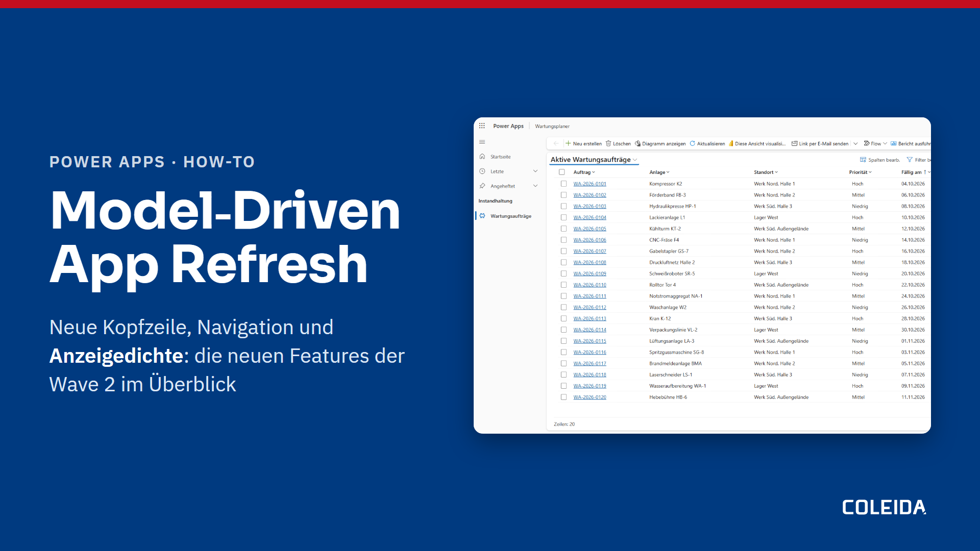The height and width of the screenshot is (551, 980).
Task: Check the row checkbox for WA-2026-0112
Action: click(x=563, y=307)
